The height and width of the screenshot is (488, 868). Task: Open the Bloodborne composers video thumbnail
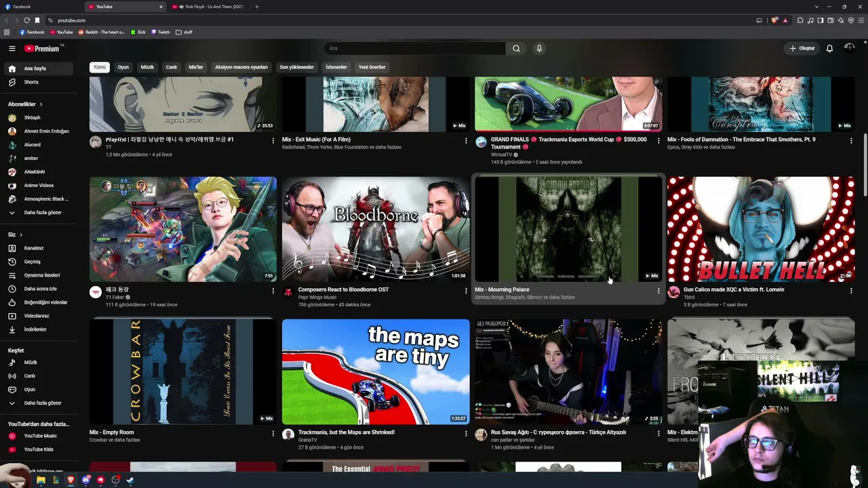pyautogui.click(x=376, y=229)
